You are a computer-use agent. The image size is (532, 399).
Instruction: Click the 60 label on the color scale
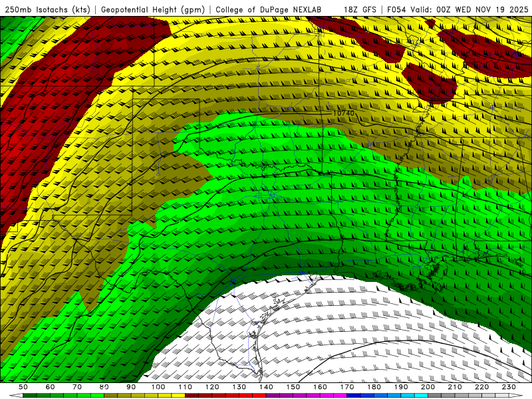coord(50,387)
